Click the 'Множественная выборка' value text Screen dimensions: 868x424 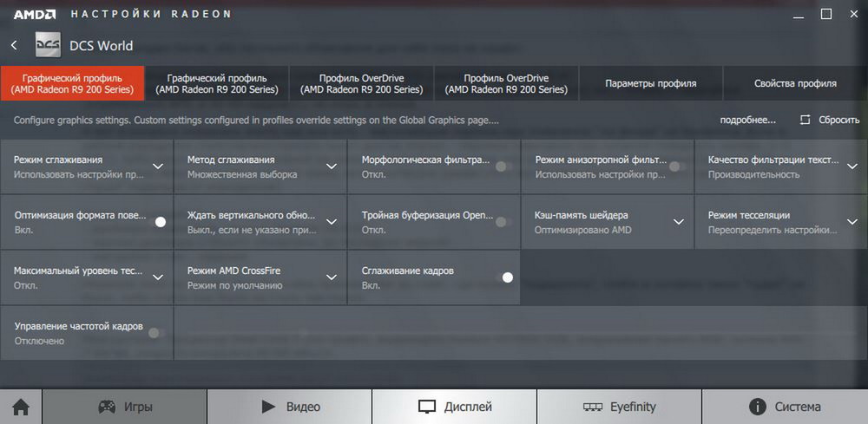242,174
